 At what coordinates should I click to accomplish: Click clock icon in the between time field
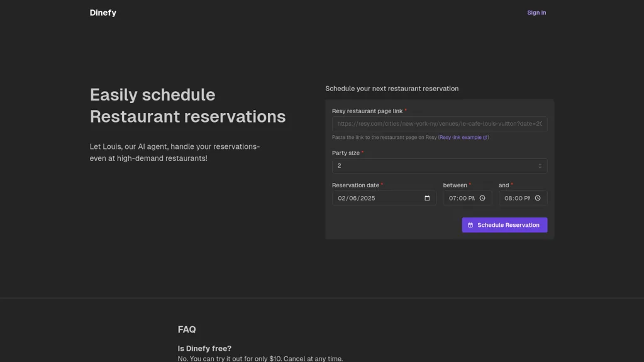(482, 198)
